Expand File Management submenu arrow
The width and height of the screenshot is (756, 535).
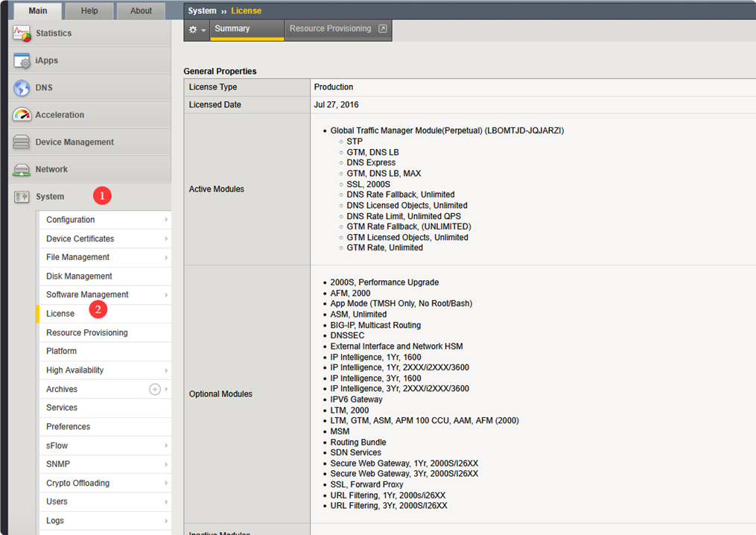coord(166,257)
